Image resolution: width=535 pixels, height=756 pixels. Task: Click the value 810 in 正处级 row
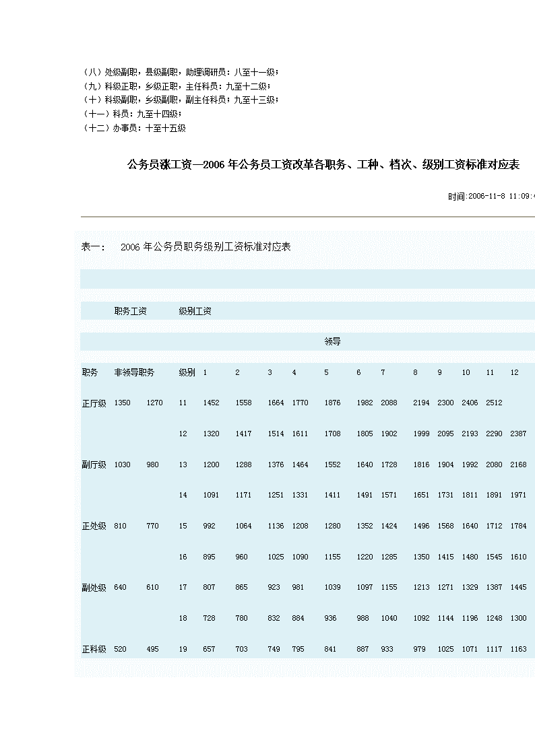[120, 526]
